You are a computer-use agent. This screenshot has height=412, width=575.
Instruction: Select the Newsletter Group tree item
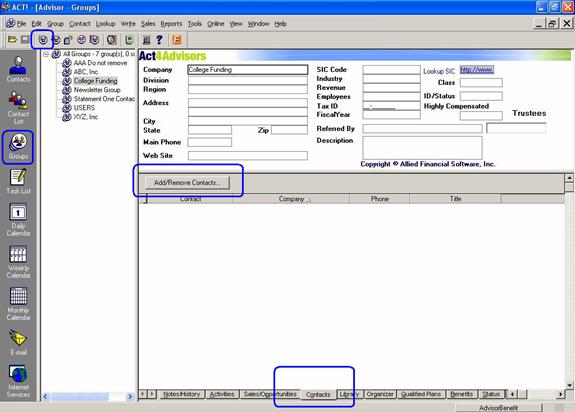pos(97,90)
